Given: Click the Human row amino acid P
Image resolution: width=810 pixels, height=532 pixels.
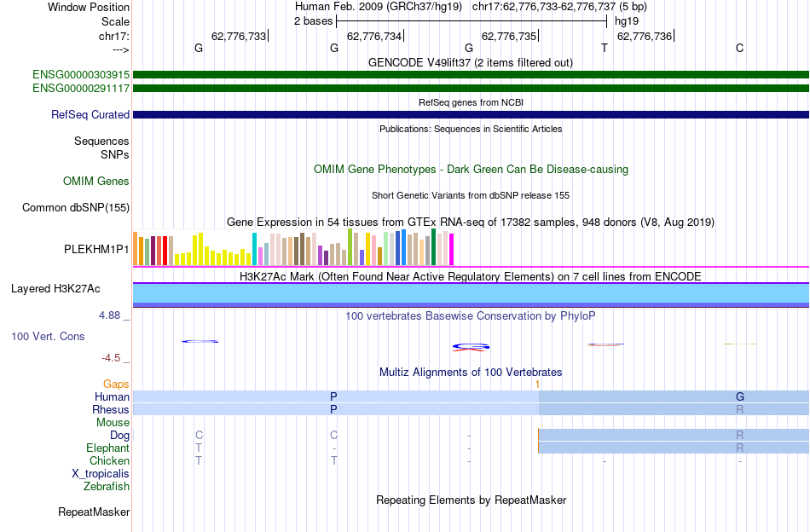Looking at the screenshot, I should tap(333, 396).
